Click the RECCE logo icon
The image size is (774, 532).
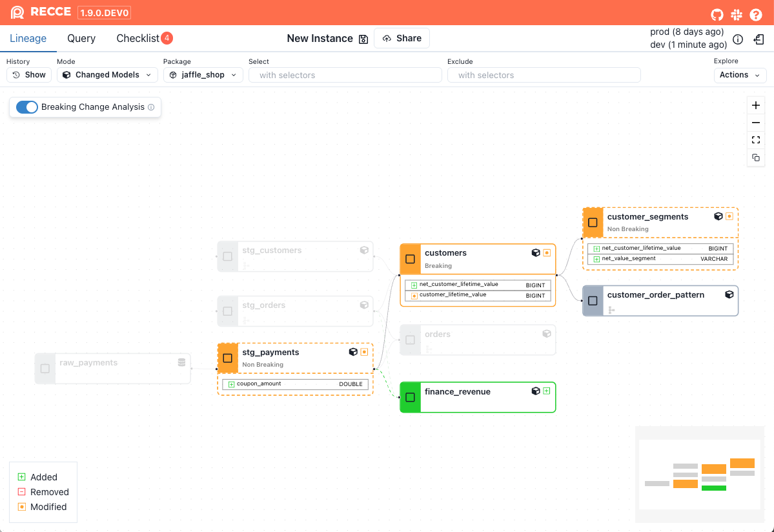click(17, 12)
